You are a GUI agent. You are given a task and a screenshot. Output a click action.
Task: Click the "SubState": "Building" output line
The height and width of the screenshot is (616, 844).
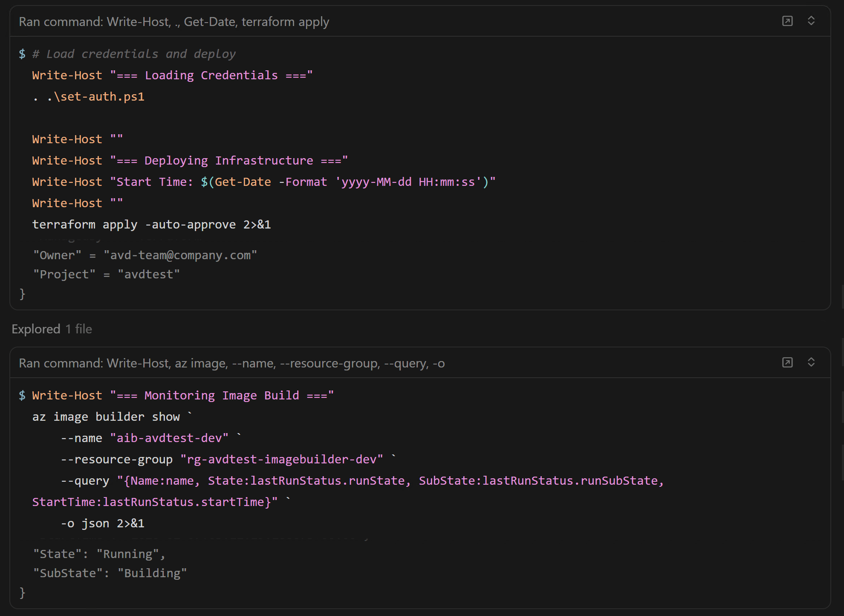(110, 573)
